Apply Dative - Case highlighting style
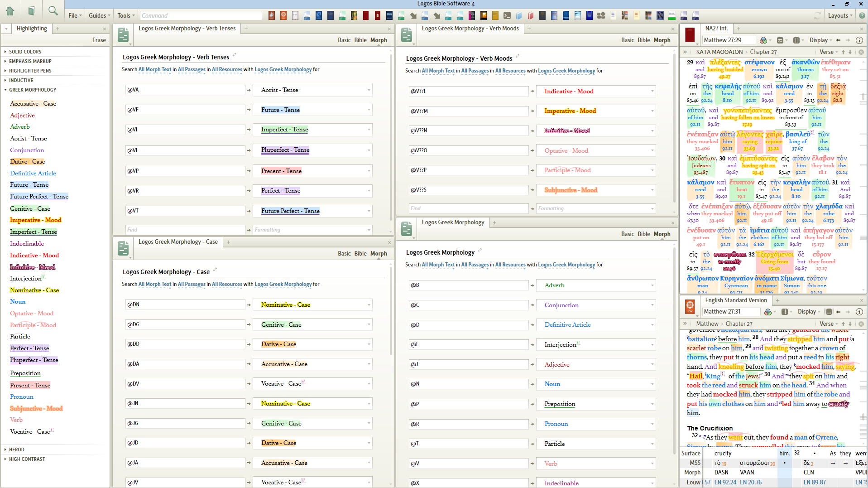 28,162
